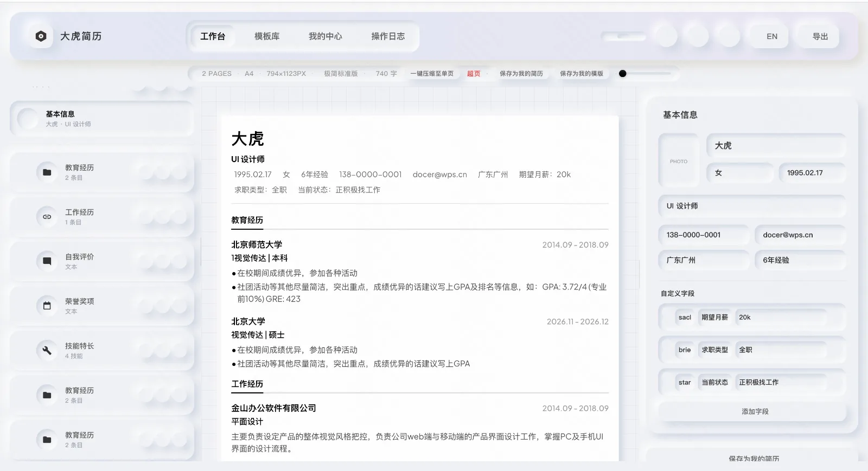Click the phone field 138-0000-0001
This screenshot has height=471, width=868.
704,235
